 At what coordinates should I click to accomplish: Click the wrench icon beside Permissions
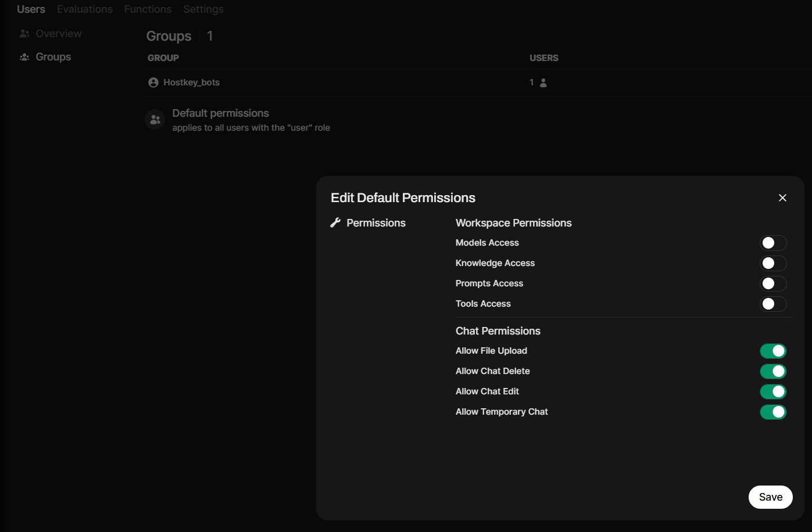click(335, 223)
